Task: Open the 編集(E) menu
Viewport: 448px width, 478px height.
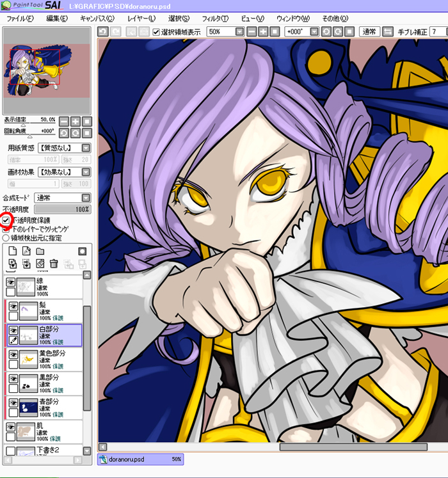Action: coord(57,19)
